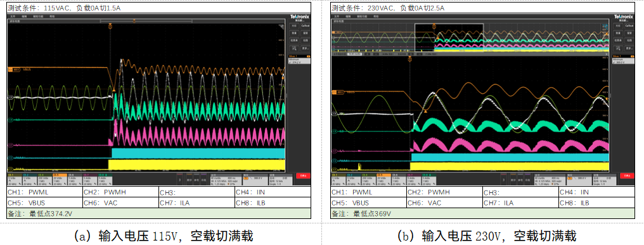Screen dimensions: 644x245
Task: Click CH6: VAC cell in left table
Action: pyautogui.click(x=120, y=202)
